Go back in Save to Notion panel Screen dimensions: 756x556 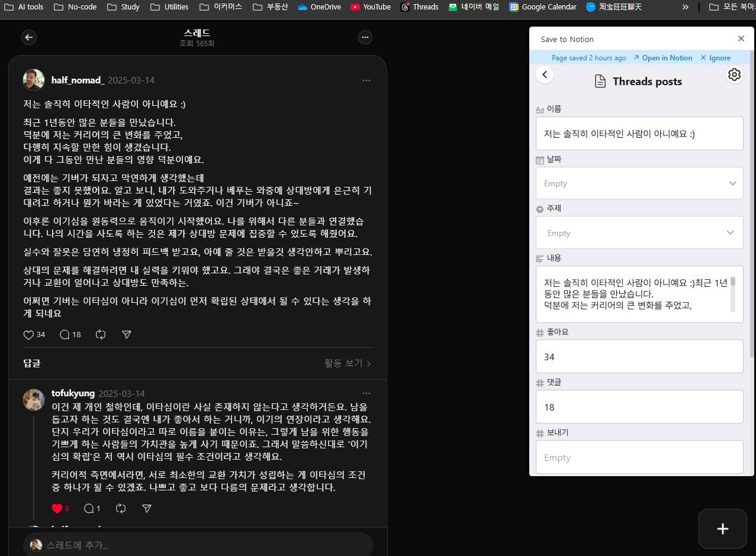545,75
